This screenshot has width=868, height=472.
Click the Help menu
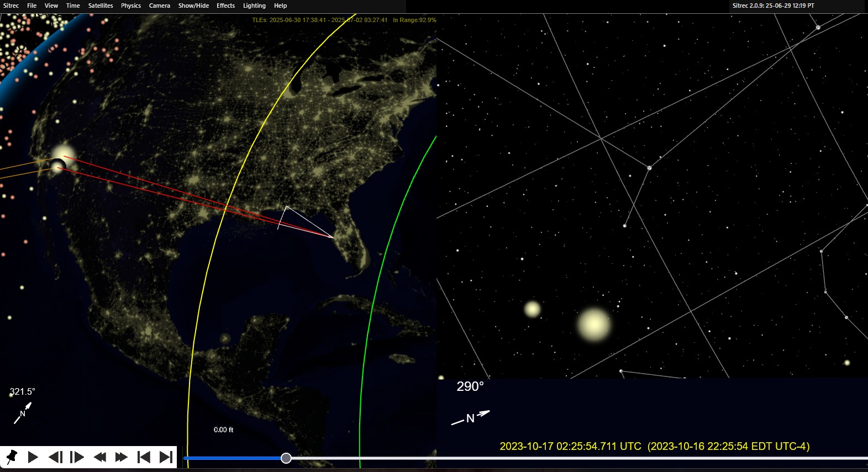point(281,6)
